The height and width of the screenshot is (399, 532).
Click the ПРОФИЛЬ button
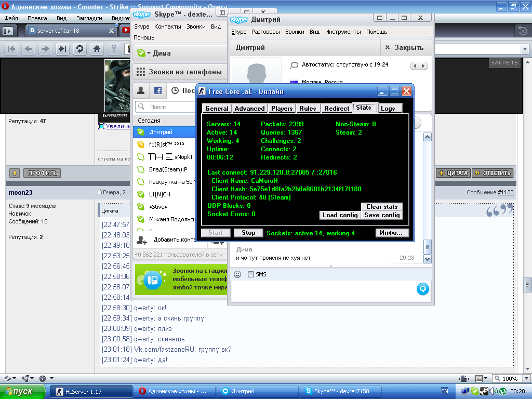[x=43, y=173]
